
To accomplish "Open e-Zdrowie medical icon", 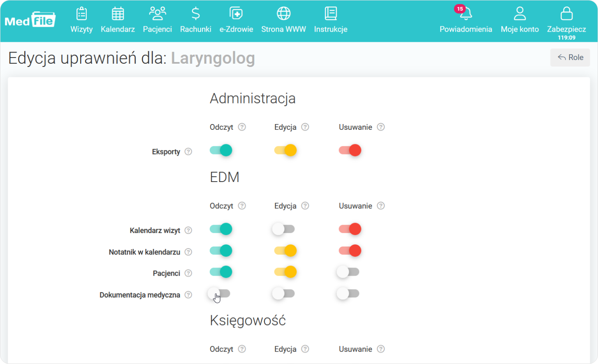I will point(236,14).
